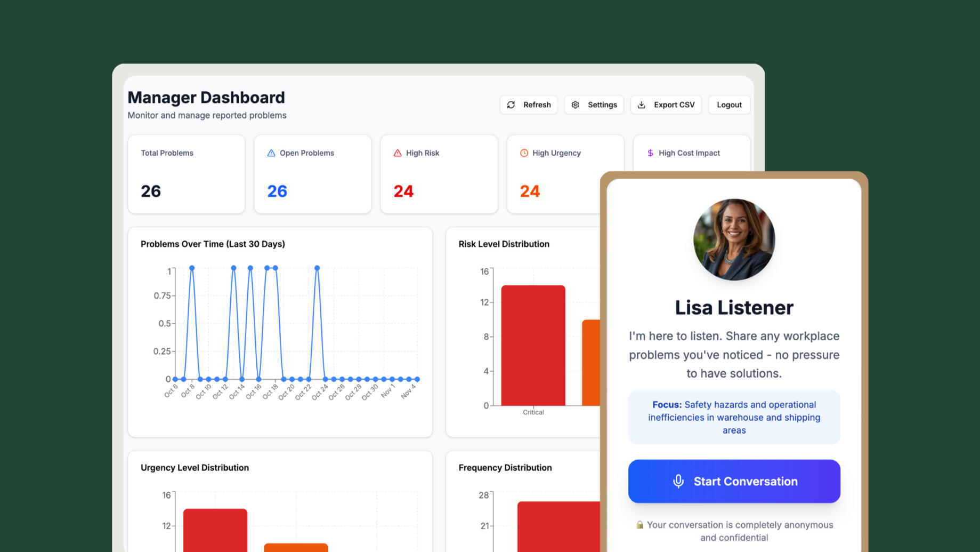Screen dimensions: 980x552
Task: Click the Oct 24 peak point on line chart
Action: (317, 268)
